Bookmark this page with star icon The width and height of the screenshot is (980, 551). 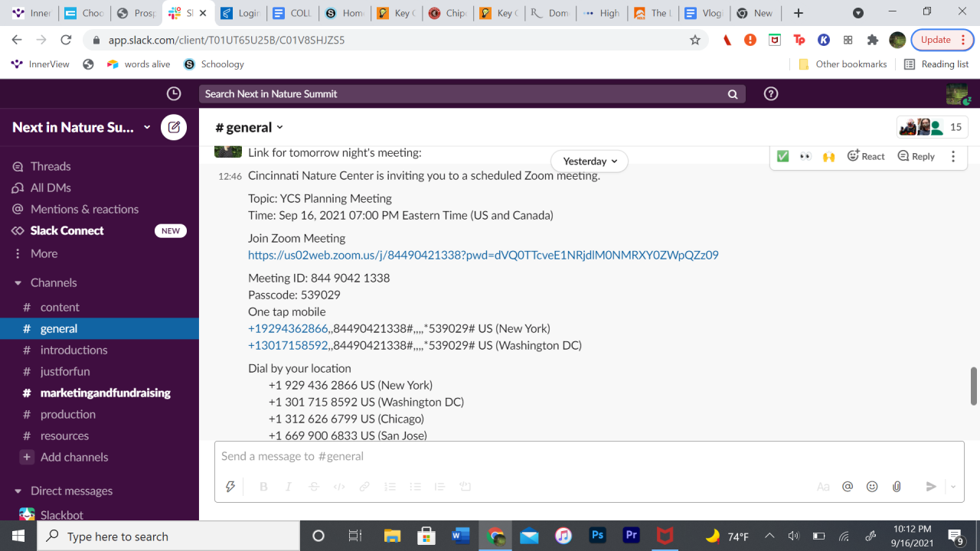pos(694,40)
